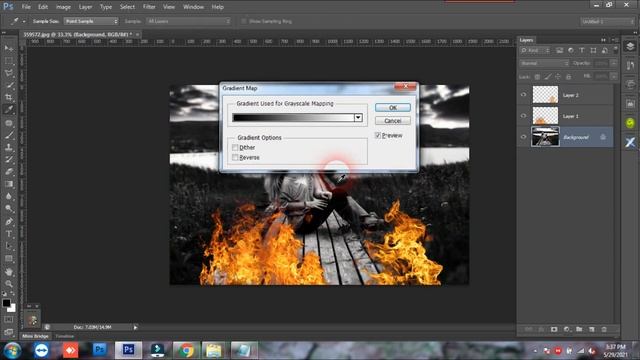Select Layer 2 thumbnail

545,95
